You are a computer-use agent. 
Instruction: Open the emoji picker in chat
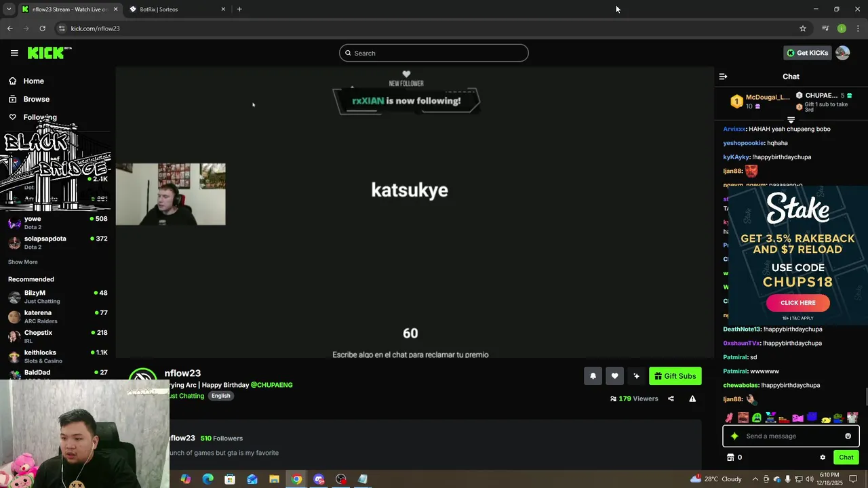(x=848, y=436)
